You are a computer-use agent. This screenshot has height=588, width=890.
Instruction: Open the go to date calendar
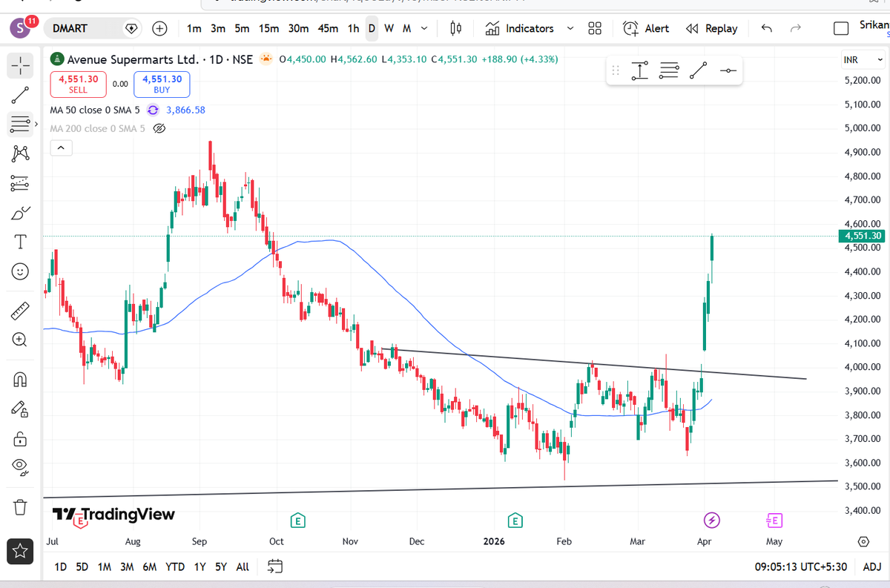click(x=275, y=566)
